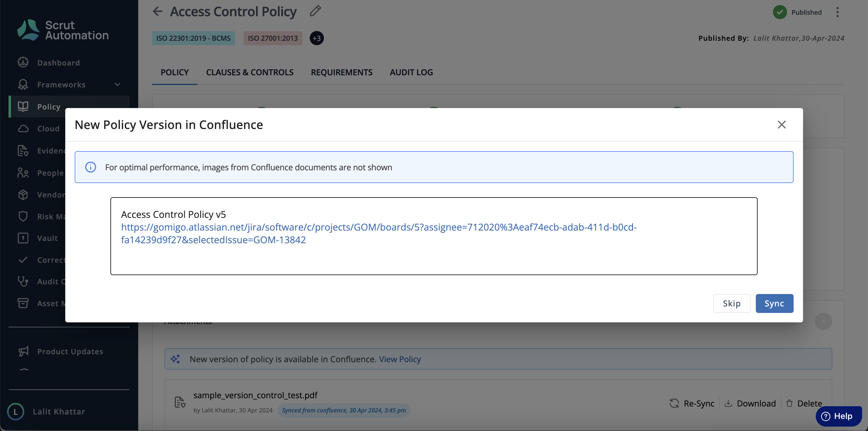Click the info icon in the performance notice
Image resolution: width=868 pixels, height=431 pixels.
point(90,167)
